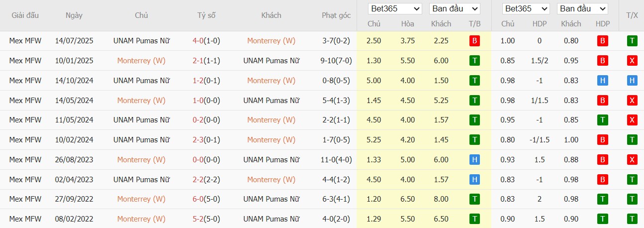Screen dimensions: 644x228
Task: Open the 4-0(1-0) score link
Action: click(206, 41)
